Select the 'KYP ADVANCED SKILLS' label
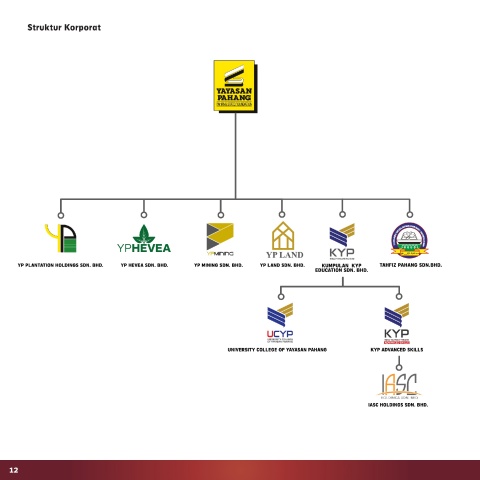This screenshot has width=480, height=480. click(397, 350)
